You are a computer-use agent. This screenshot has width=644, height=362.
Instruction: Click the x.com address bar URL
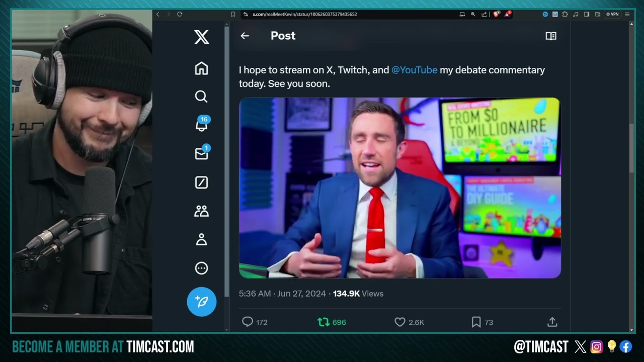(x=305, y=14)
